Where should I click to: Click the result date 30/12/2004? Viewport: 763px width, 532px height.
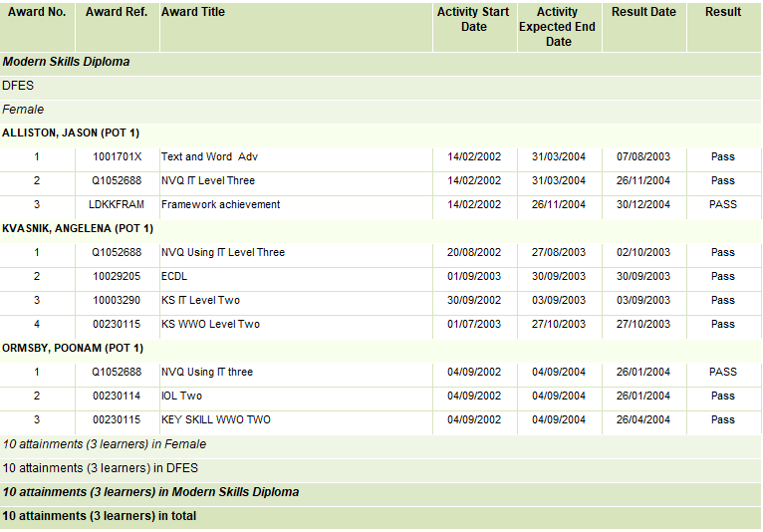click(x=643, y=204)
